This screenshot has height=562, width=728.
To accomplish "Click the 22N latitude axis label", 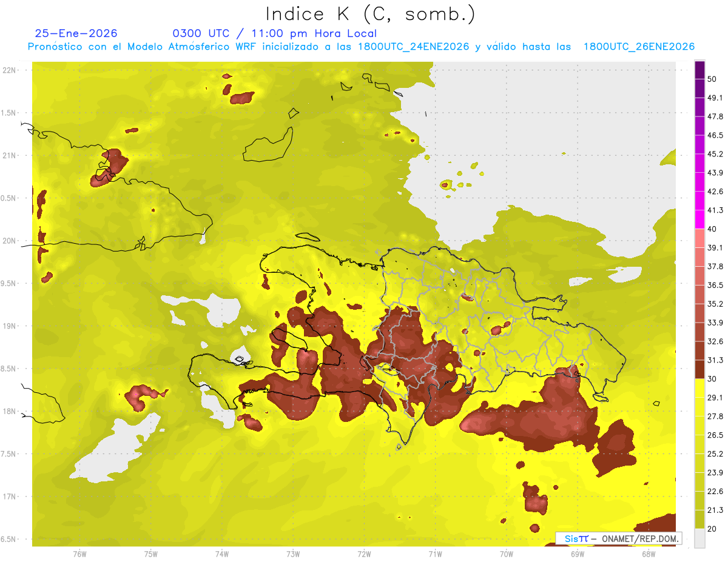I will click(x=10, y=70).
